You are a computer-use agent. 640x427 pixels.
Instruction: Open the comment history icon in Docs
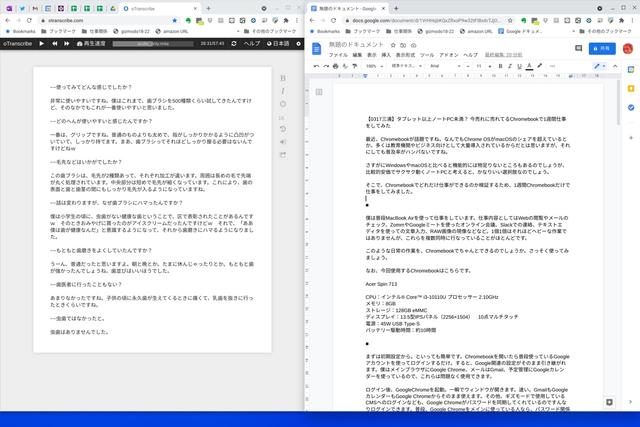578,48
